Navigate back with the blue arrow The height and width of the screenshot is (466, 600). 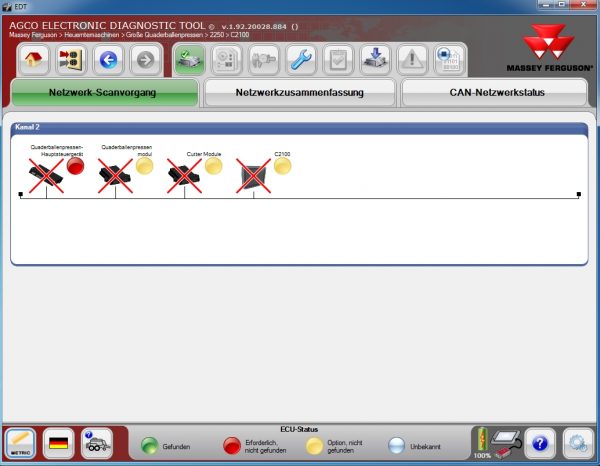point(108,60)
